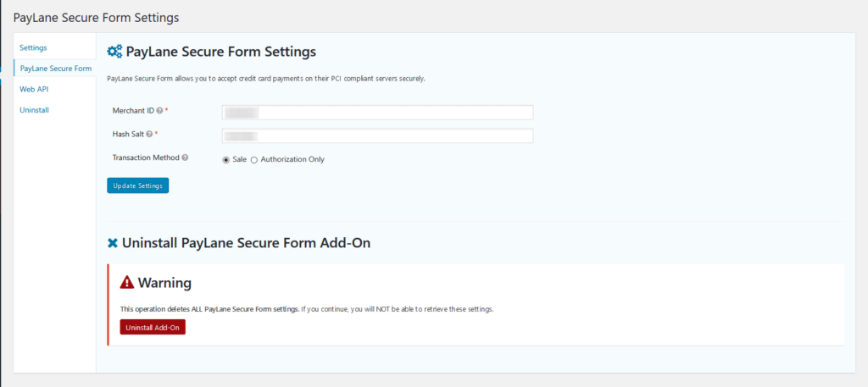Open the PayLane Secure Form sidebar tab
This screenshot has height=387, width=868.
point(55,69)
